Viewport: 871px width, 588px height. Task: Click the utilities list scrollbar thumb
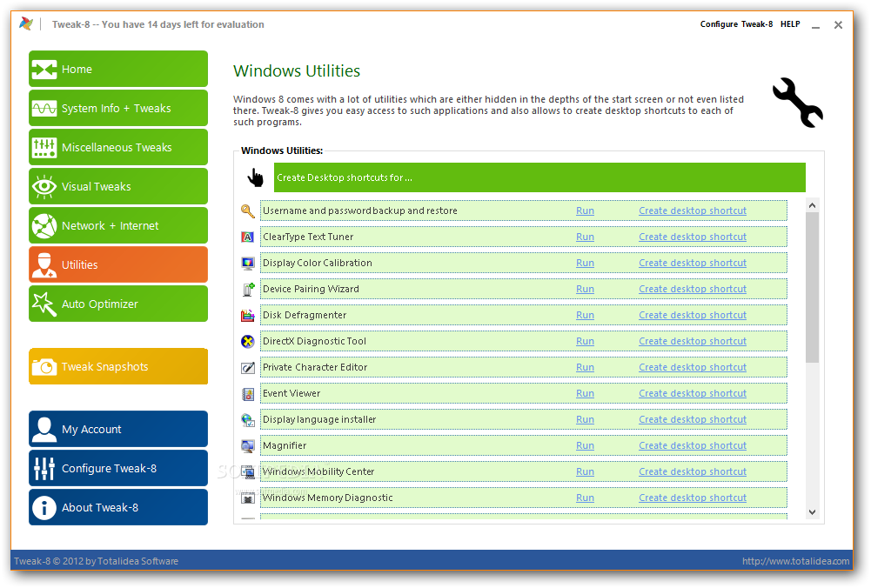click(x=812, y=287)
